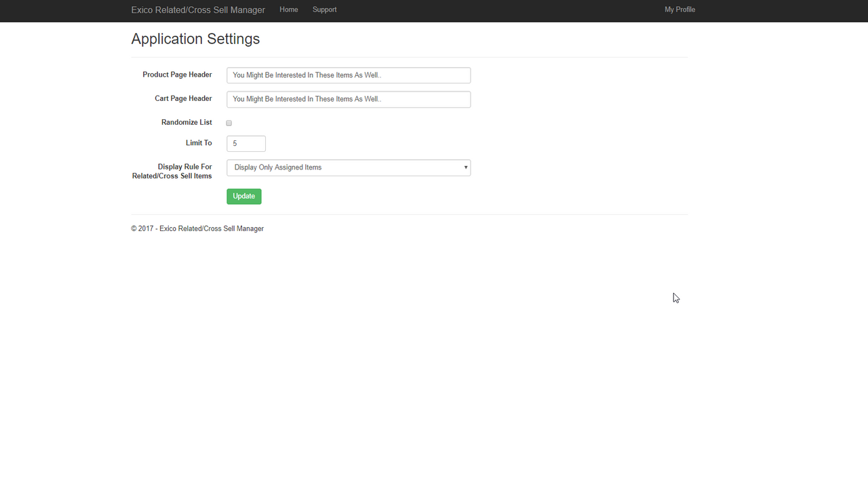Click the Cart Page Header label
Image resolution: width=868 pixels, height=488 pixels.
[x=183, y=98]
